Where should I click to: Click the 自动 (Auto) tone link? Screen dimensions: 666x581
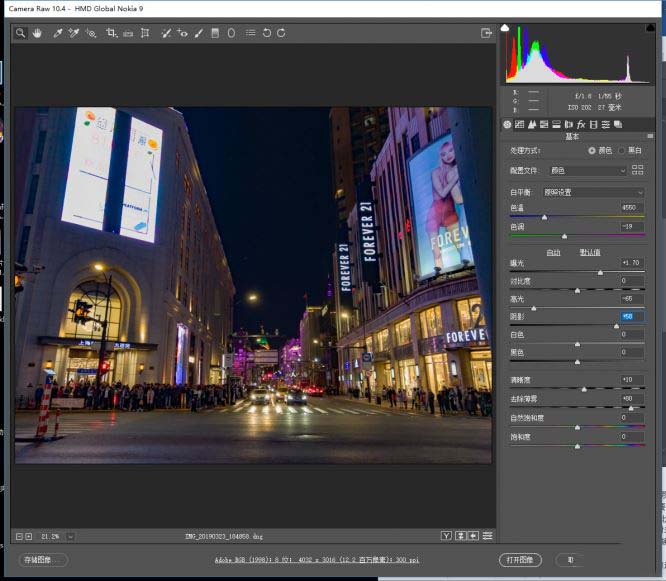(553, 252)
